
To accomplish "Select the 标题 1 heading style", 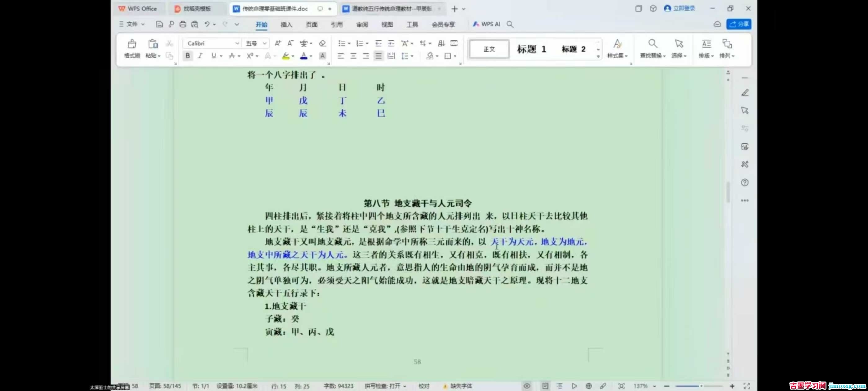I will click(531, 49).
